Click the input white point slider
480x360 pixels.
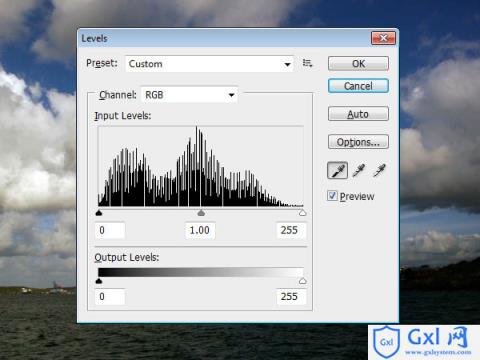(x=302, y=213)
